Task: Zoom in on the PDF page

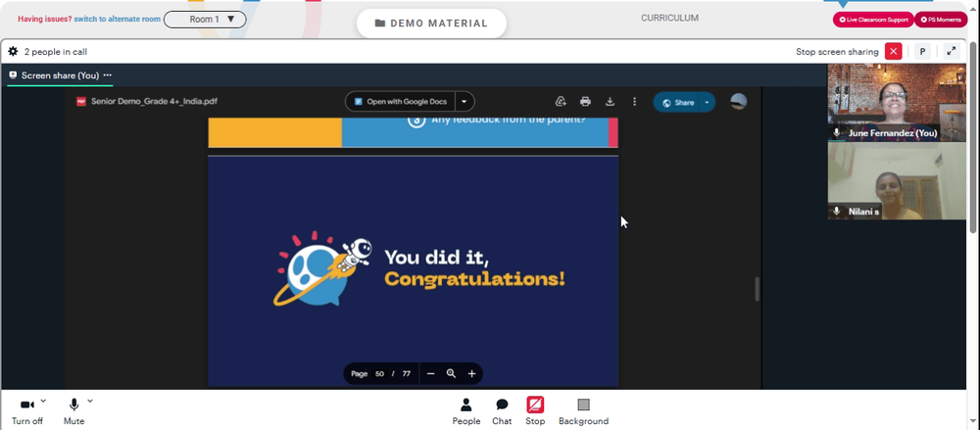Action: pyautogui.click(x=472, y=374)
